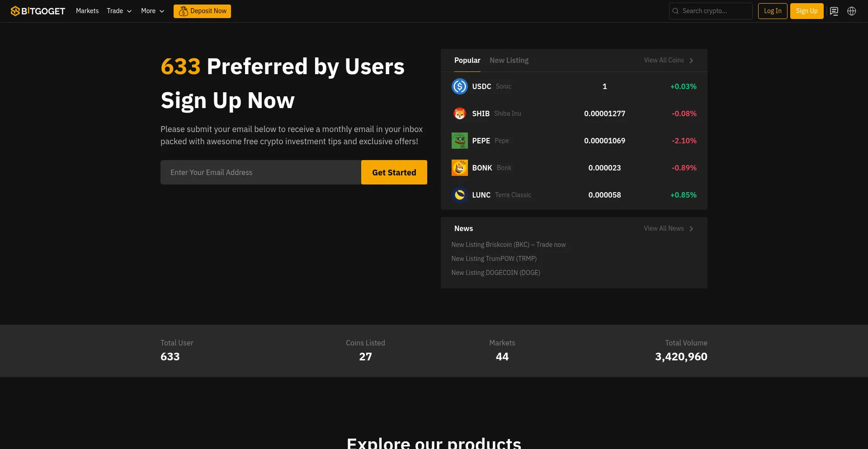
Task: Expand the Trade dropdown menu
Action: [119, 11]
